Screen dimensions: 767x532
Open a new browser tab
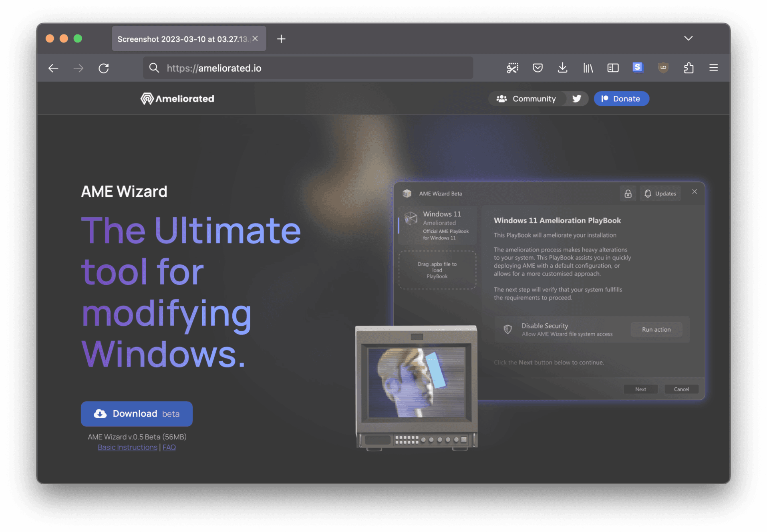point(281,39)
